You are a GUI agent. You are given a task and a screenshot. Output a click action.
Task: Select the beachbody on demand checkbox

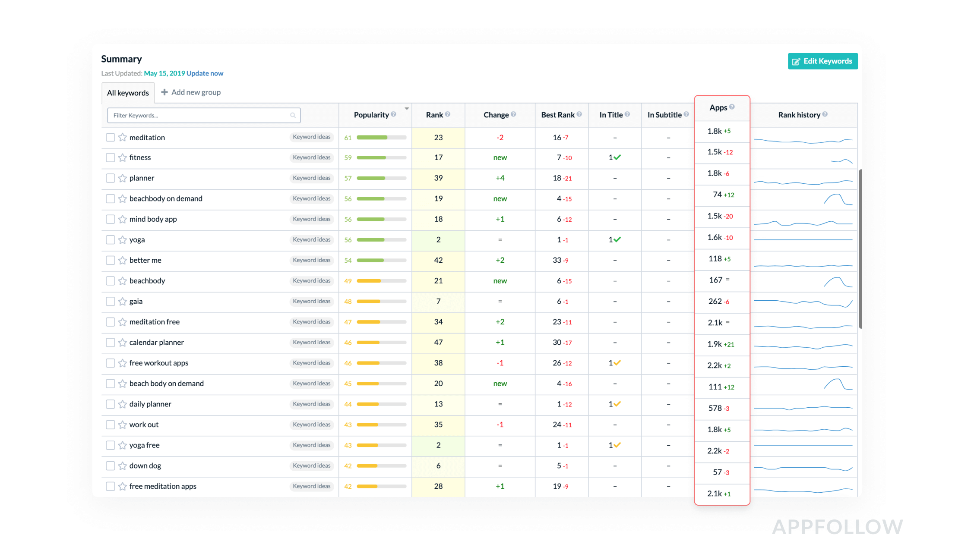(111, 198)
